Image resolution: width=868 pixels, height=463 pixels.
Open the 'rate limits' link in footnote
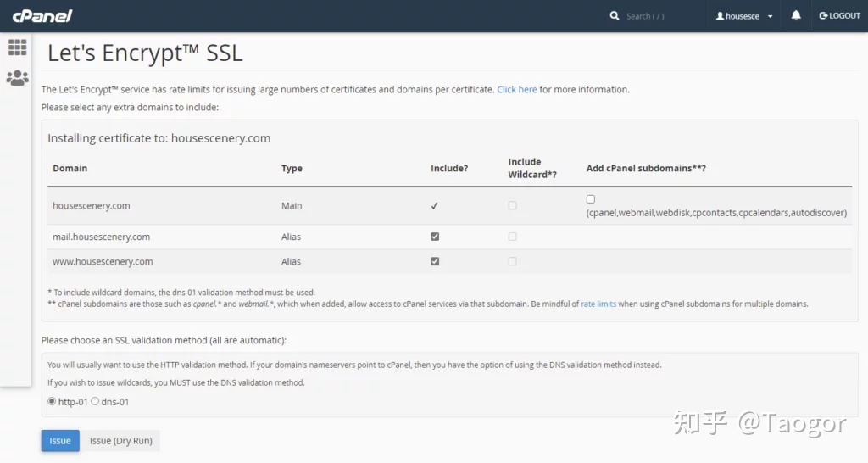[x=598, y=304]
